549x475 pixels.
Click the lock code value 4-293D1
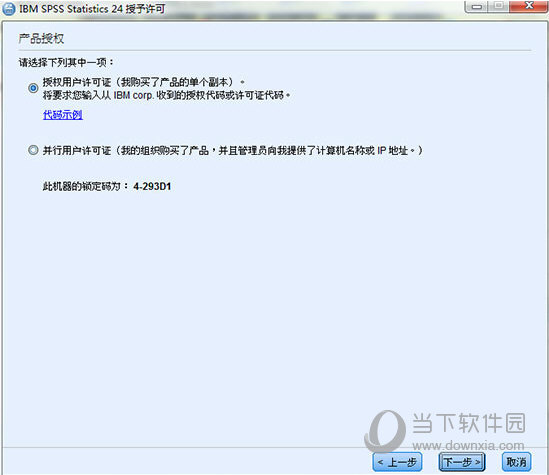pyautogui.click(x=152, y=186)
